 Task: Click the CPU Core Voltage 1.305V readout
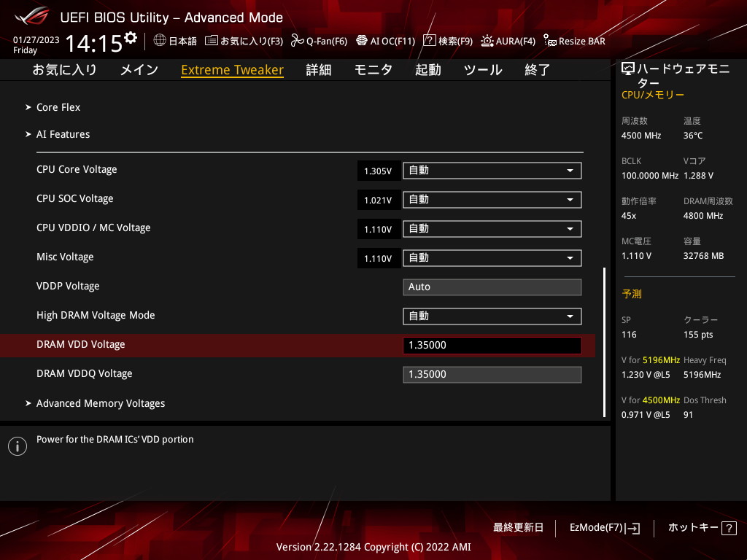coord(379,171)
